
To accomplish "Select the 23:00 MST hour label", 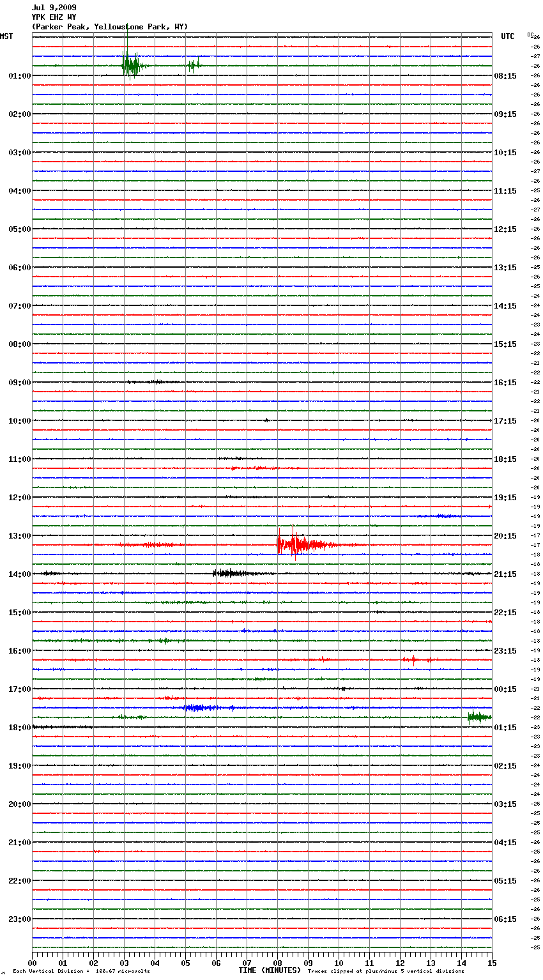I will (19, 919).
